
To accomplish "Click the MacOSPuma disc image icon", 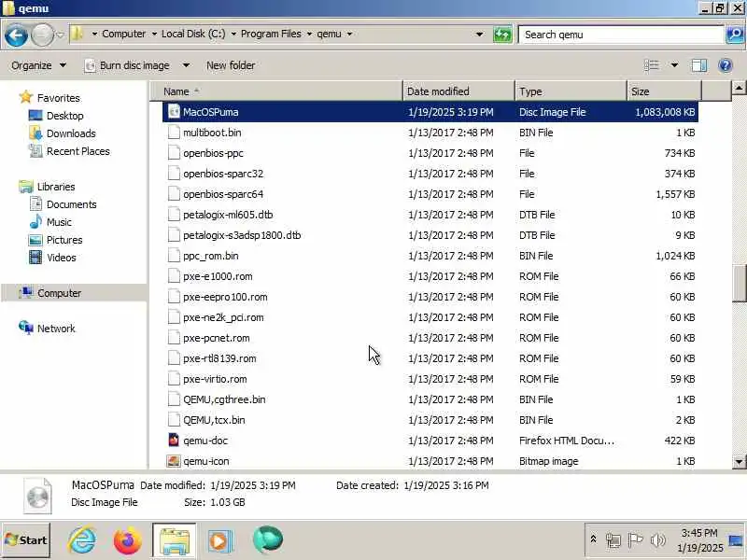I will tap(174, 112).
